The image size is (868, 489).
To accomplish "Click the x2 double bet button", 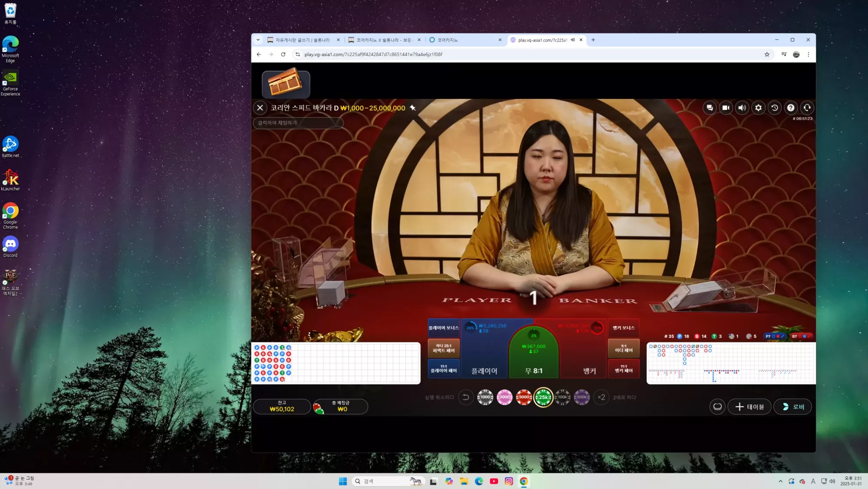I will 601,397.
